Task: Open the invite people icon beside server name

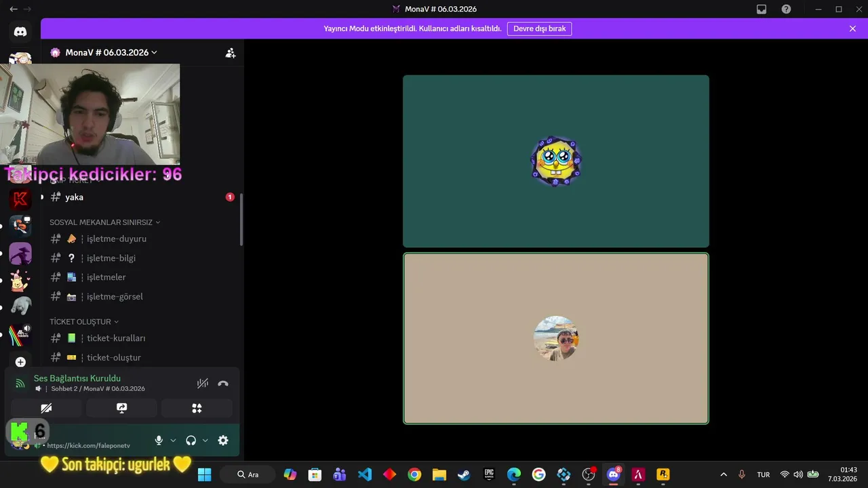Action: pyautogui.click(x=231, y=53)
